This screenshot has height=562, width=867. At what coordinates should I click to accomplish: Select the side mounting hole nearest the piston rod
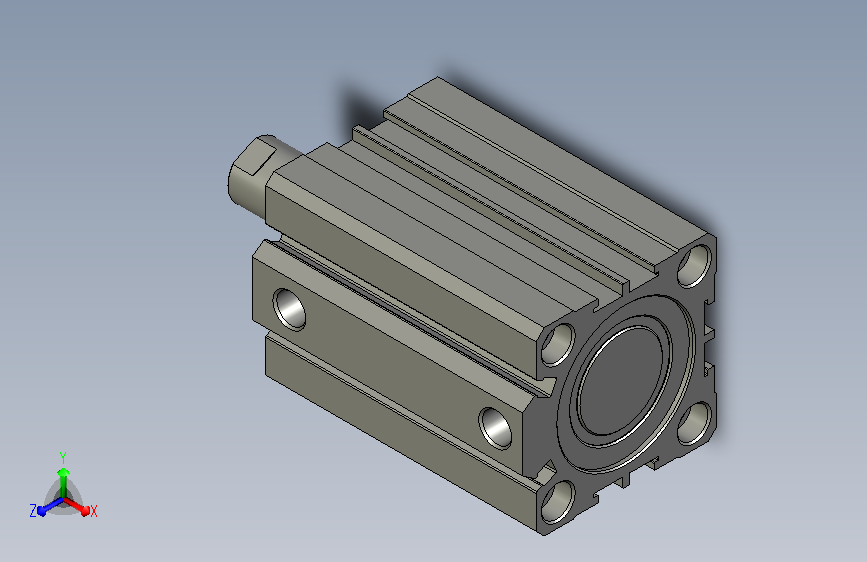pos(289,309)
